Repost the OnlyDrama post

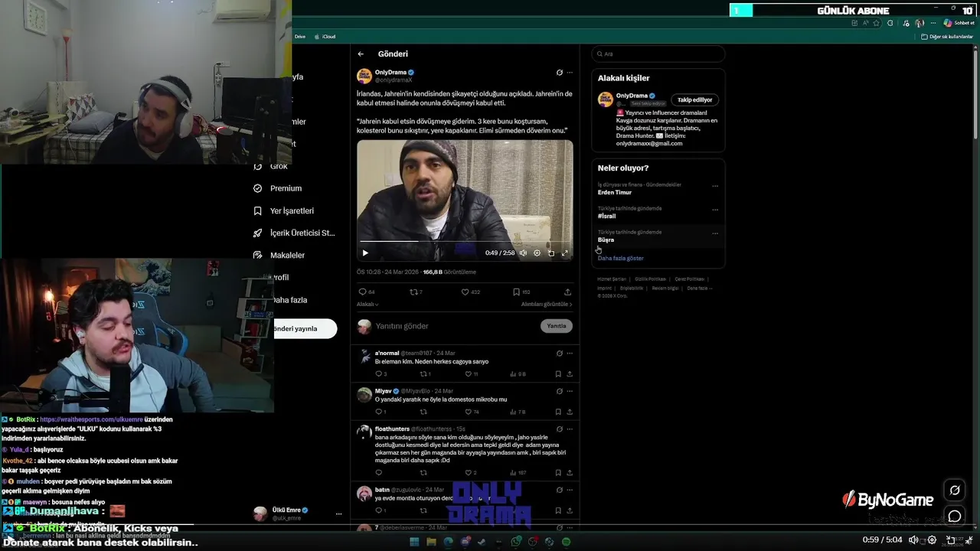[x=416, y=292]
